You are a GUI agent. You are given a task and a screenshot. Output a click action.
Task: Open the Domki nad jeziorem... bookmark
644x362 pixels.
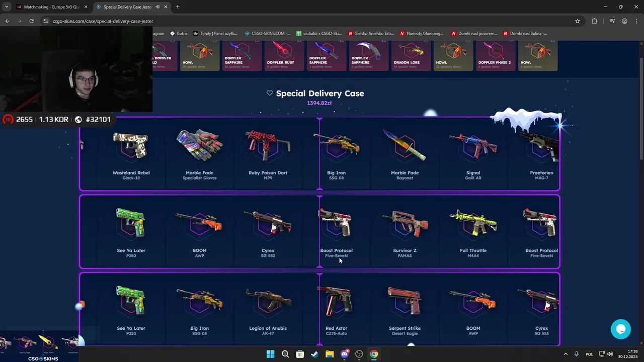474,34
